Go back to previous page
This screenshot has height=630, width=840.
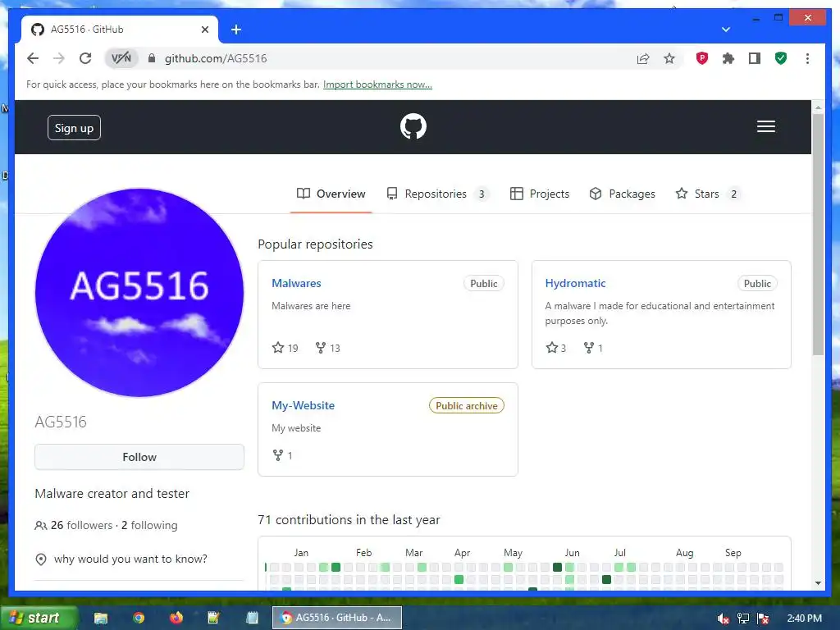pos(33,58)
